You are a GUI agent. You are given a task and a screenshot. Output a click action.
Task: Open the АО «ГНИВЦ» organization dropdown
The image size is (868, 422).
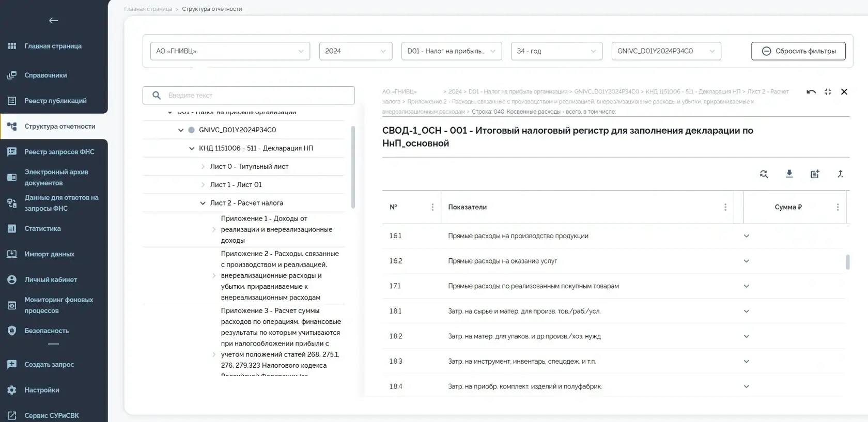pos(230,51)
